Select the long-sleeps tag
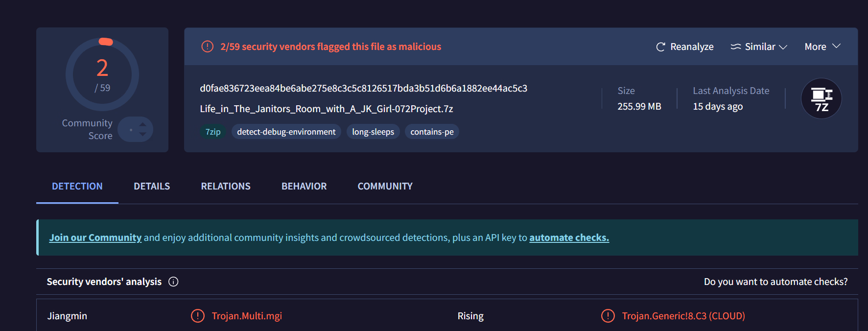 click(373, 132)
